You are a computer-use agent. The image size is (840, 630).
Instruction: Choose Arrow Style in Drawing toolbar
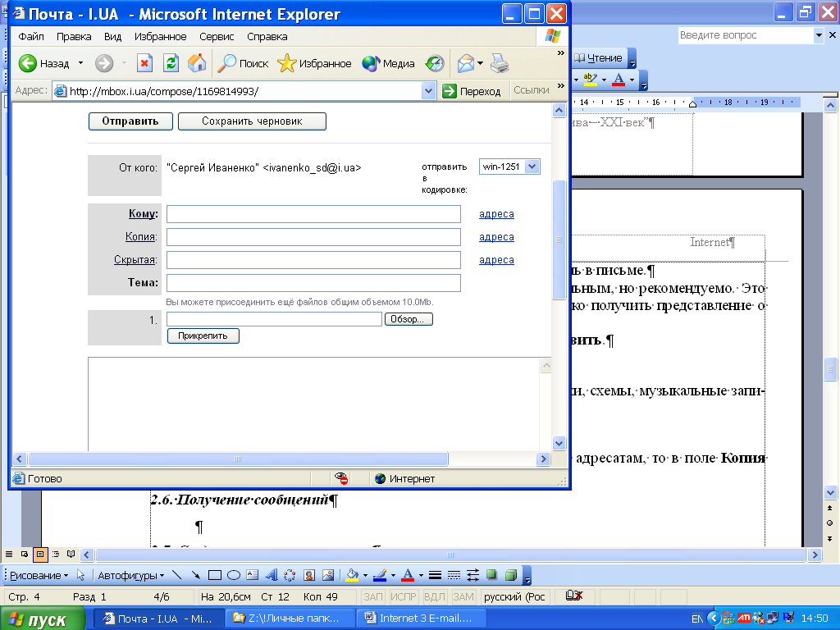tap(472, 575)
